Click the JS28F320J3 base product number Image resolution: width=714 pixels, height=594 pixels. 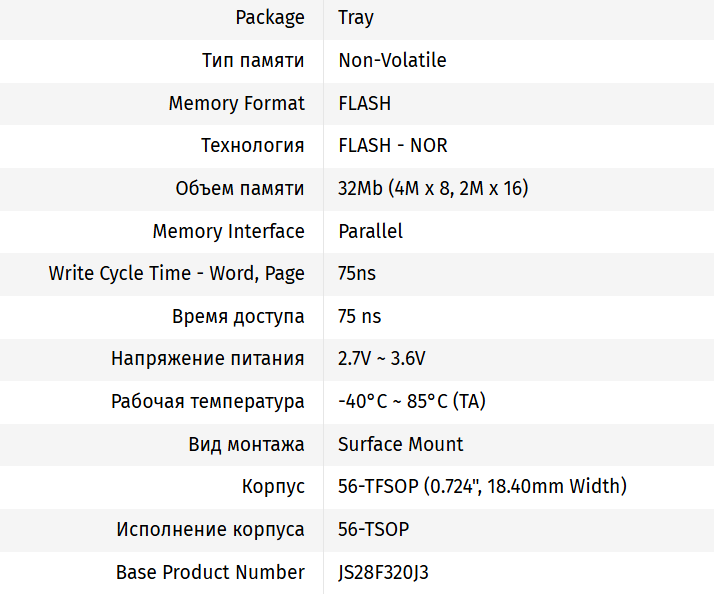coord(383,572)
